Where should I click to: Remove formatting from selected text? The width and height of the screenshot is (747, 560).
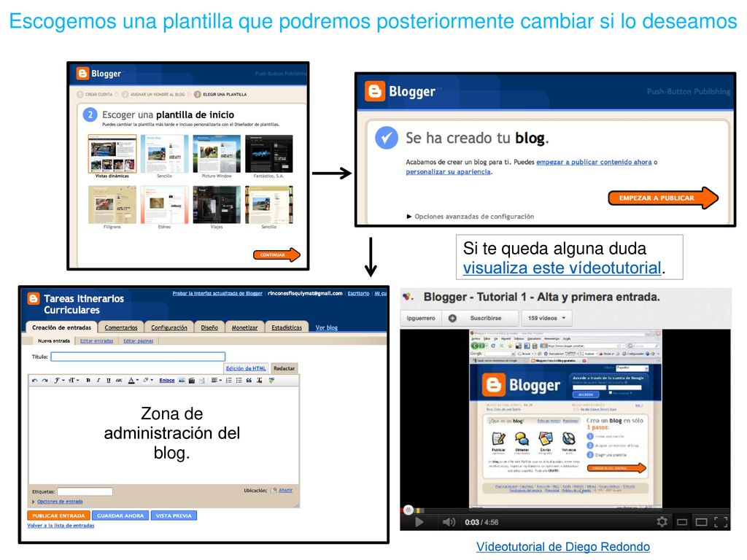pyautogui.click(x=259, y=381)
